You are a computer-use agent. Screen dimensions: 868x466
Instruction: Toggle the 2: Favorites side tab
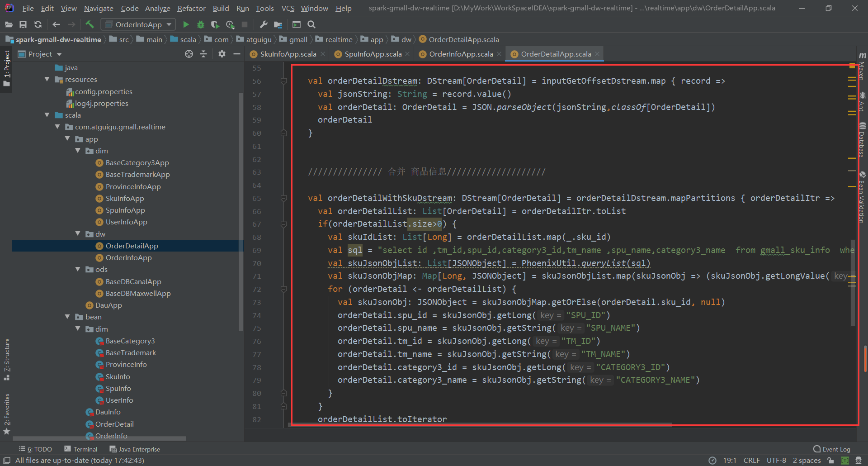point(6,414)
